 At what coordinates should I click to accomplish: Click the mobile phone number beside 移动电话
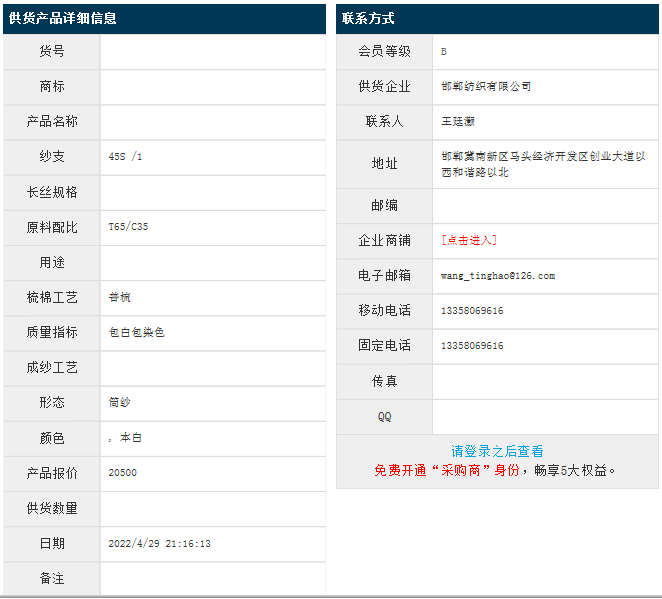point(472,311)
